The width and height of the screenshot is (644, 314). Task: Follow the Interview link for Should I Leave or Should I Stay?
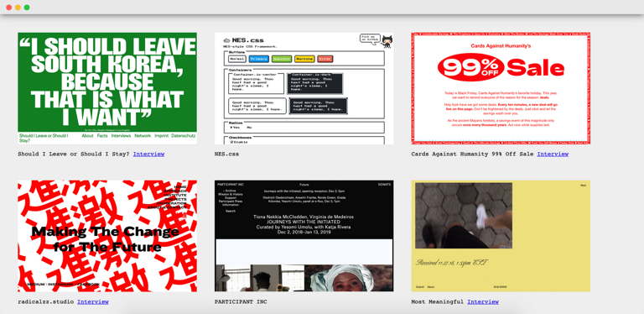148,154
